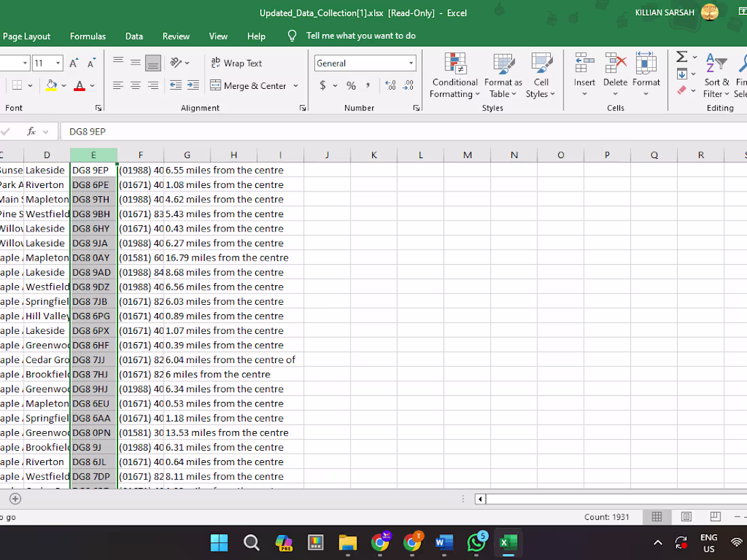The width and height of the screenshot is (747, 560).
Task: Select cell DG8 0AY
Action: tap(94, 258)
